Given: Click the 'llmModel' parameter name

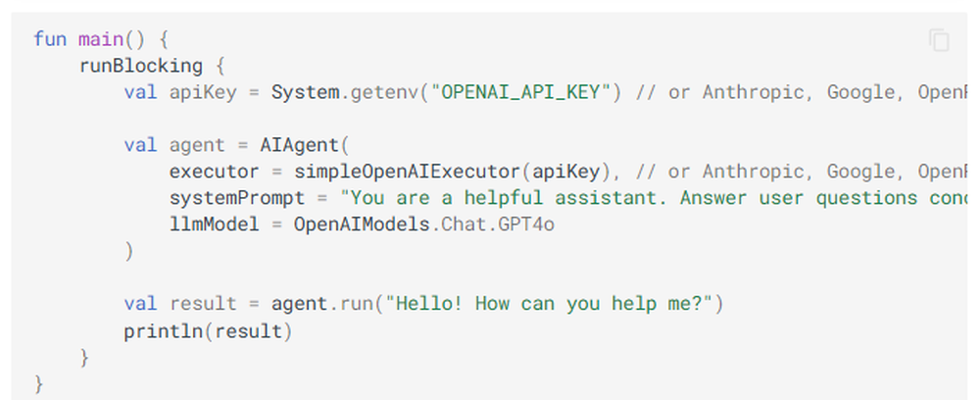Looking at the screenshot, I should click(215, 225).
